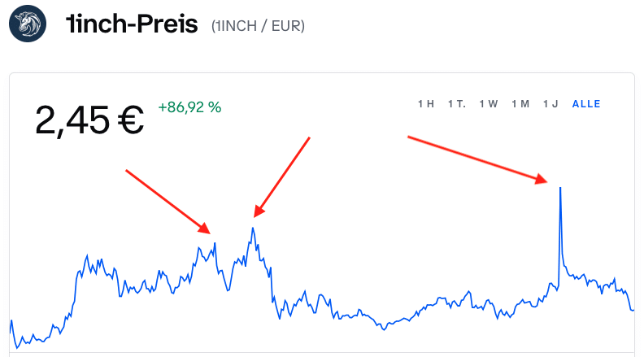The image size is (644, 357).
Task: Click chart peak under the middle arrow
Action: (x=253, y=228)
